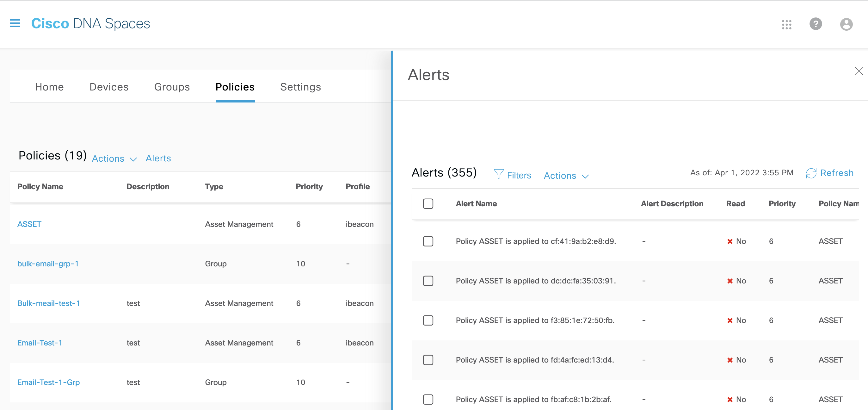Screen dimensions: 868x410
Task: Select checkbox for alert f3:85:1e:72:50:fb
Action: (428, 320)
